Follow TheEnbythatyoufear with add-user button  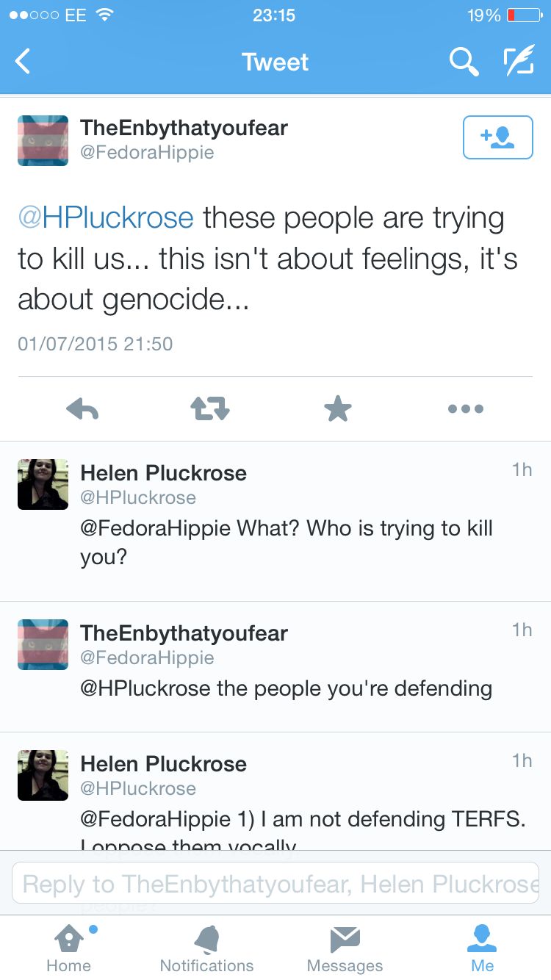(x=497, y=137)
